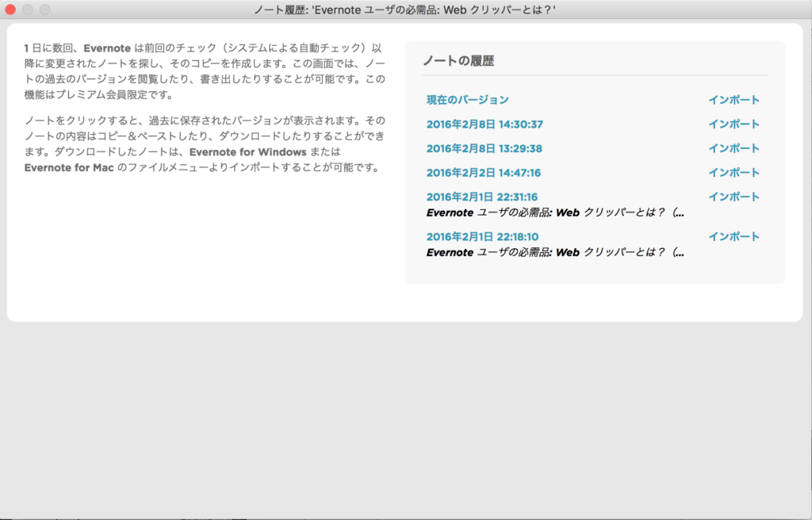812x520 pixels.
Task: Click the bold 'Evernote for Mac' text
Action: (x=69, y=168)
